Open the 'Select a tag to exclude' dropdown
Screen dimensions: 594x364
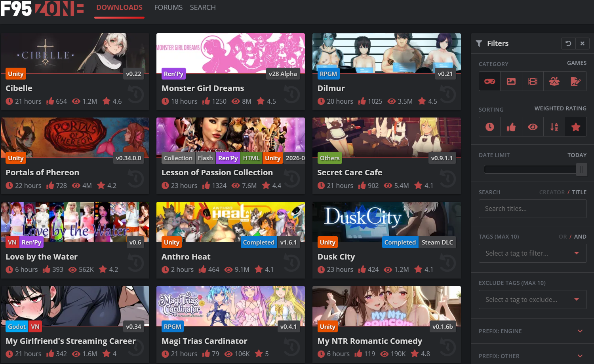[x=533, y=300]
